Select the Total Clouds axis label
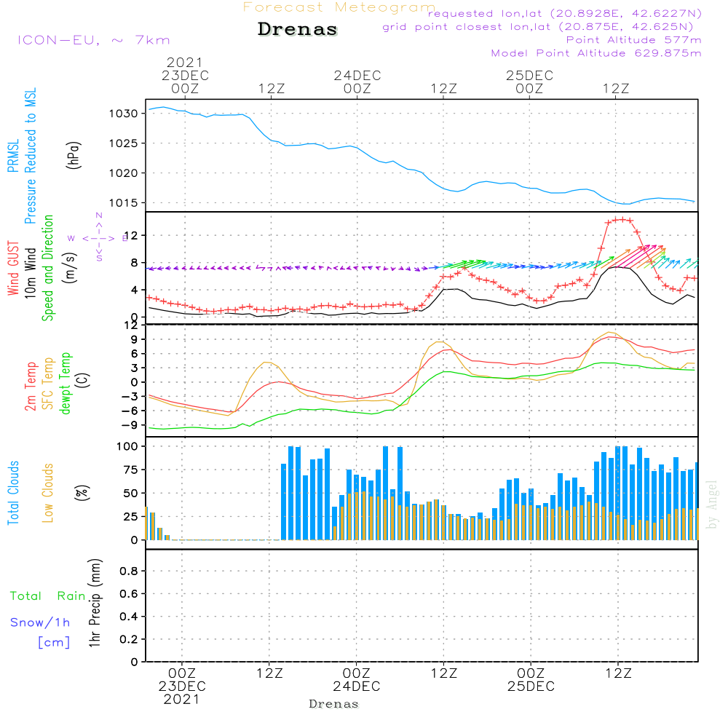Viewport: 728px width, 728px height. click(x=14, y=493)
